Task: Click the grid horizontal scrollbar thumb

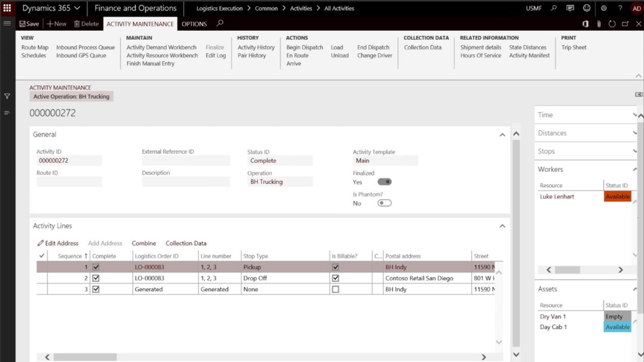Action: 85,357
